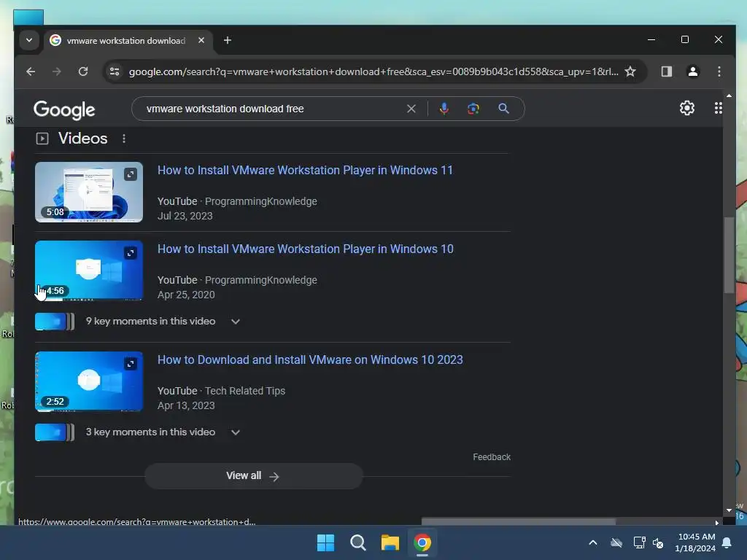Open Google quick settings gear
This screenshot has height=560, width=747.
pyautogui.click(x=686, y=108)
